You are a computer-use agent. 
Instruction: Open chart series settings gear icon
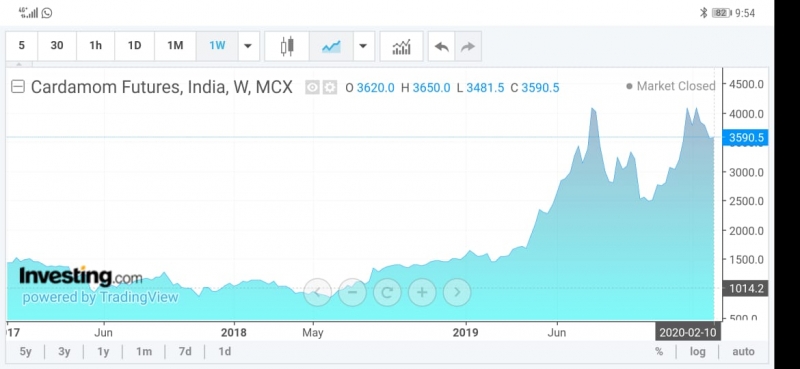click(x=330, y=88)
